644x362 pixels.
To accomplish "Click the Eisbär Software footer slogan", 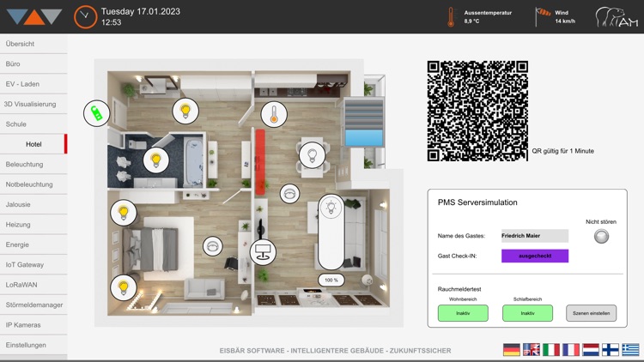I will (335, 351).
